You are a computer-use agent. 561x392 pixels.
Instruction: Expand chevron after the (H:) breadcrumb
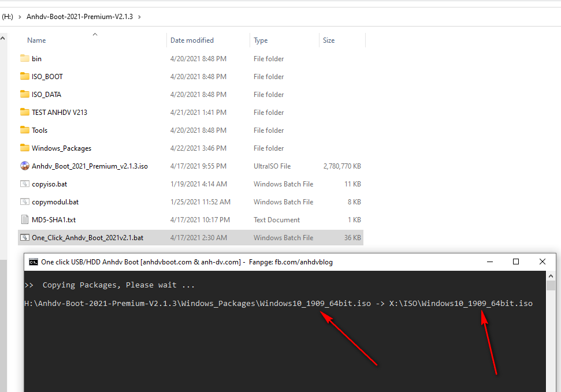coord(20,17)
